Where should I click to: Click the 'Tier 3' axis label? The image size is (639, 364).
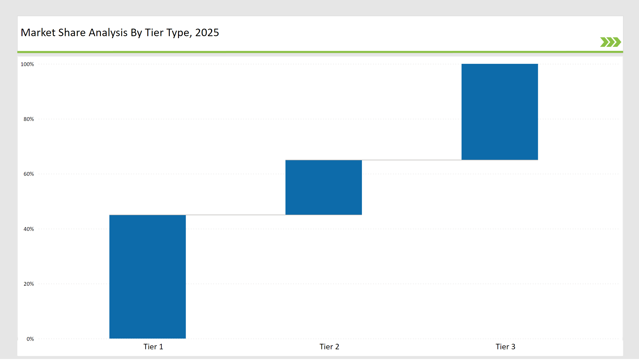(x=505, y=347)
